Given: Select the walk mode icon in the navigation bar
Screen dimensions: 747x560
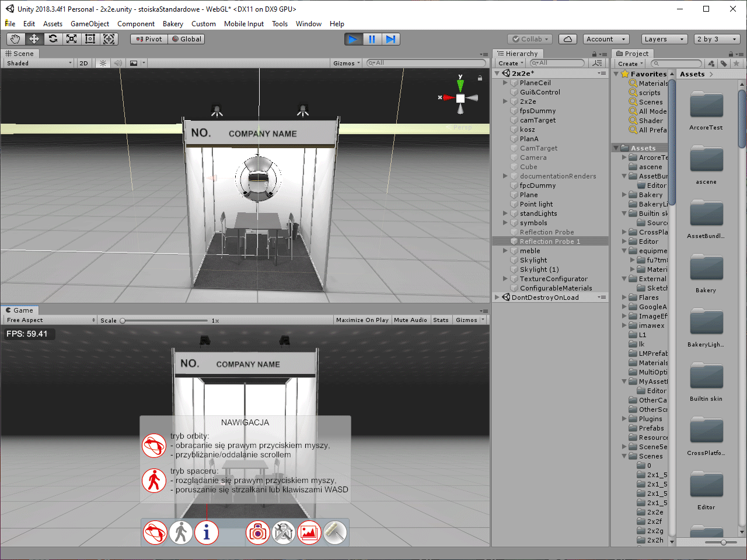Looking at the screenshot, I should click(180, 532).
